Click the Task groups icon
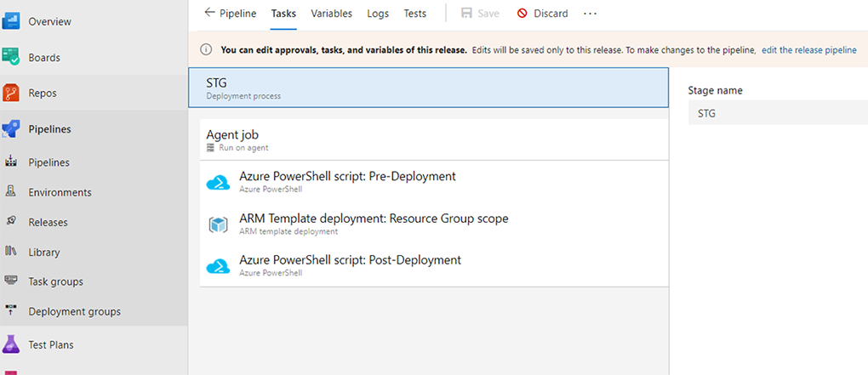 (x=11, y=281)
